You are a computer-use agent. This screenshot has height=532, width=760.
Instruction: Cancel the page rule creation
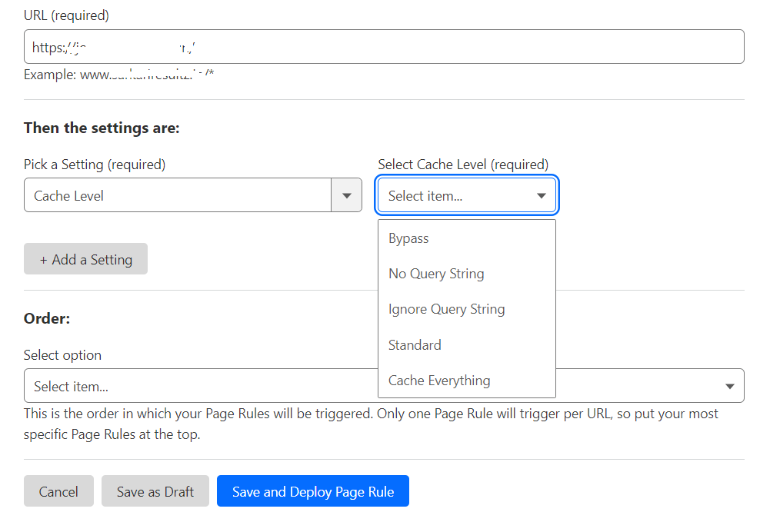tap(58, 490)
